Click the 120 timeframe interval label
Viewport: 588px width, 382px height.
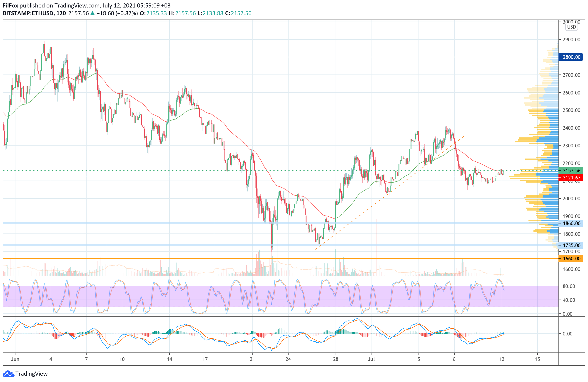pyautogui.click(x=61, y=13)
